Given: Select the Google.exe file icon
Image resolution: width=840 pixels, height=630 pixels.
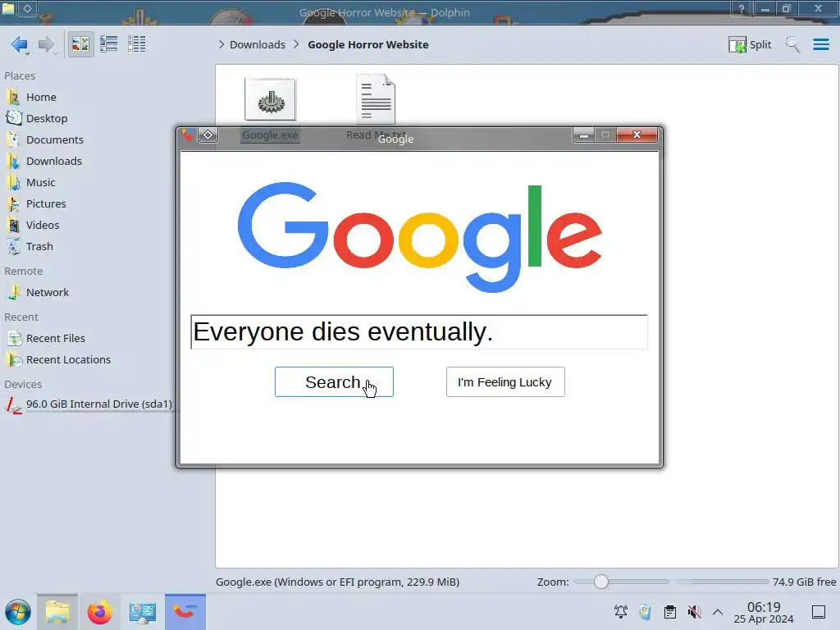Looking at the screenshot, I should 270,99.
